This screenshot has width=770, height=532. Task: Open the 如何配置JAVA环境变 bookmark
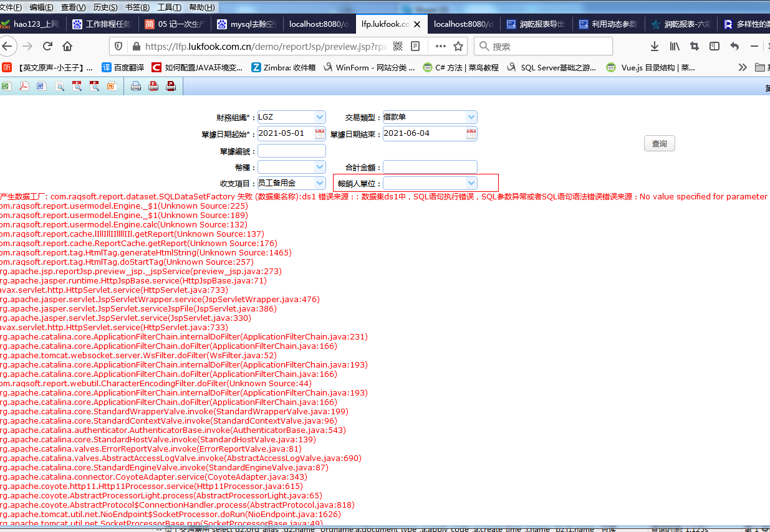click(x=197, y=67)
